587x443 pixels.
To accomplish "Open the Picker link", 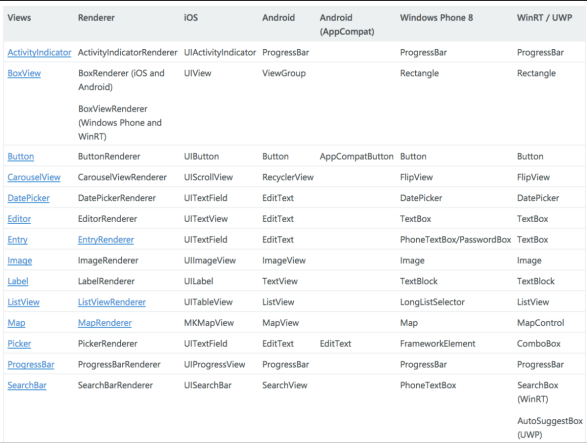I will click(19, 344).
